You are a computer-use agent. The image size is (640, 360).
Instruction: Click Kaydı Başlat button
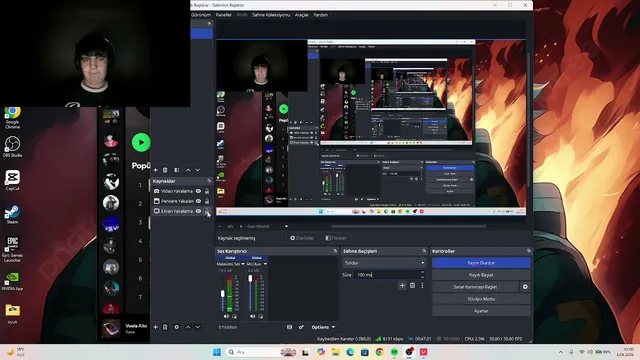click(x=481, y=275)
